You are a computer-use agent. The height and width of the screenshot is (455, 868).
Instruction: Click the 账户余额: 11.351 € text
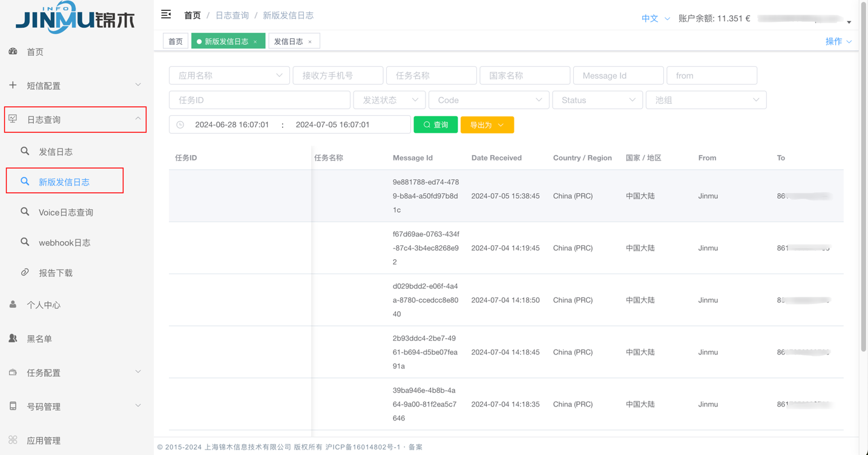point(714,19)
